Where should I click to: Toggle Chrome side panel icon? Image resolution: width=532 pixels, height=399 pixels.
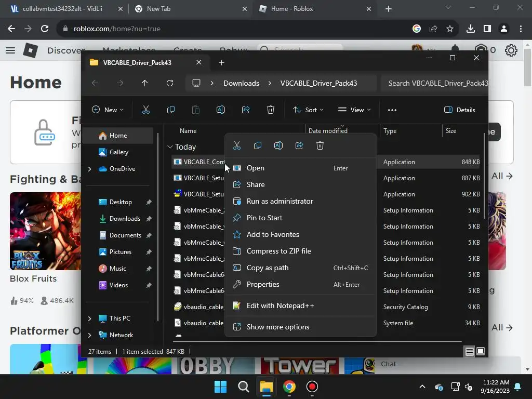(x=487, y=29)
